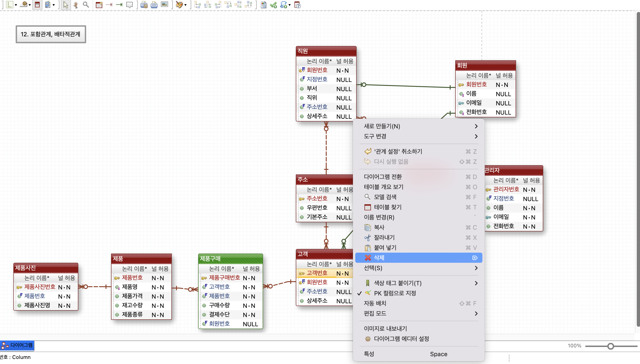Open dropdown arrow beside script run icon

290,5
